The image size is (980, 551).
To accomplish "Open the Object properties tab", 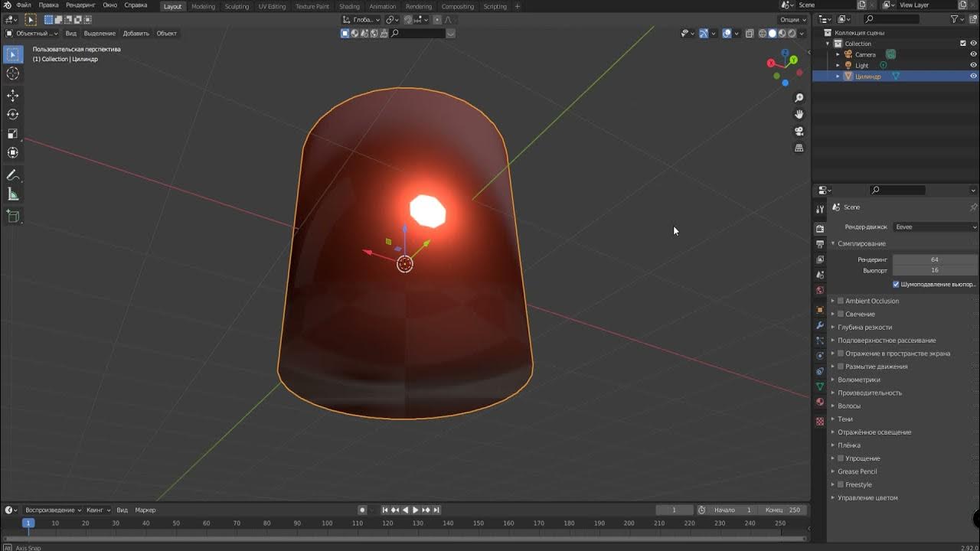I will coord(820,310).
